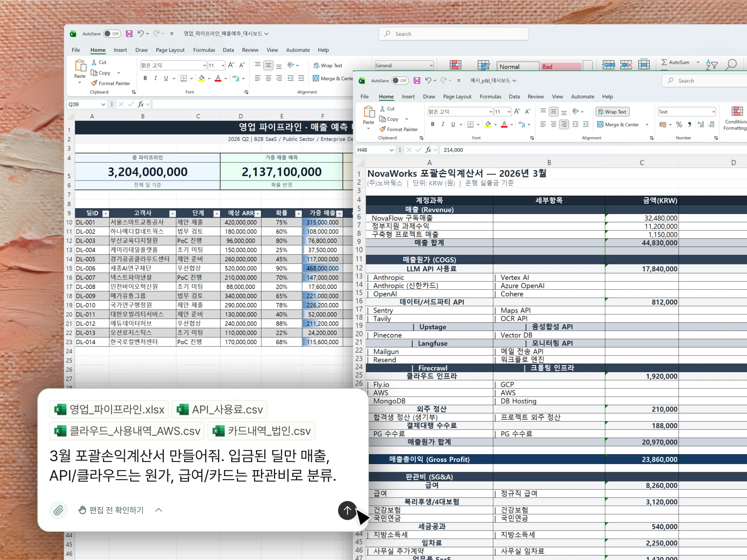747x560 pixels.
Task: Click AutoSum sigma icon in back window
Action: (664, 62)
